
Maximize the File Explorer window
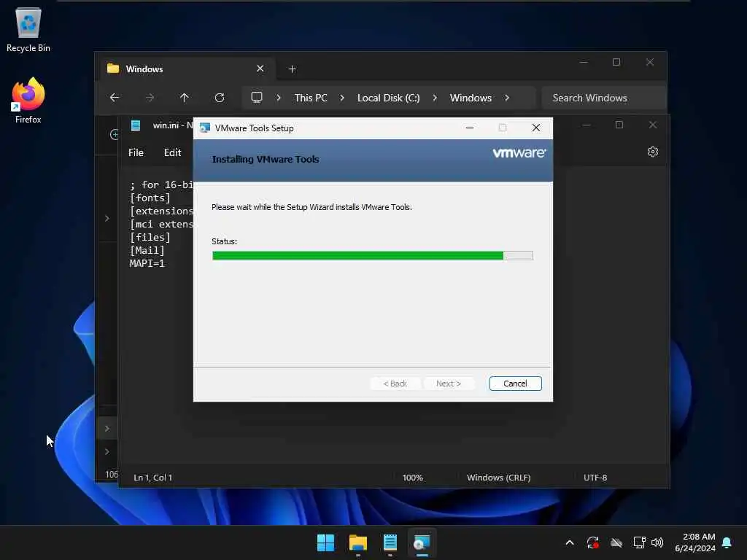[616, 63]
